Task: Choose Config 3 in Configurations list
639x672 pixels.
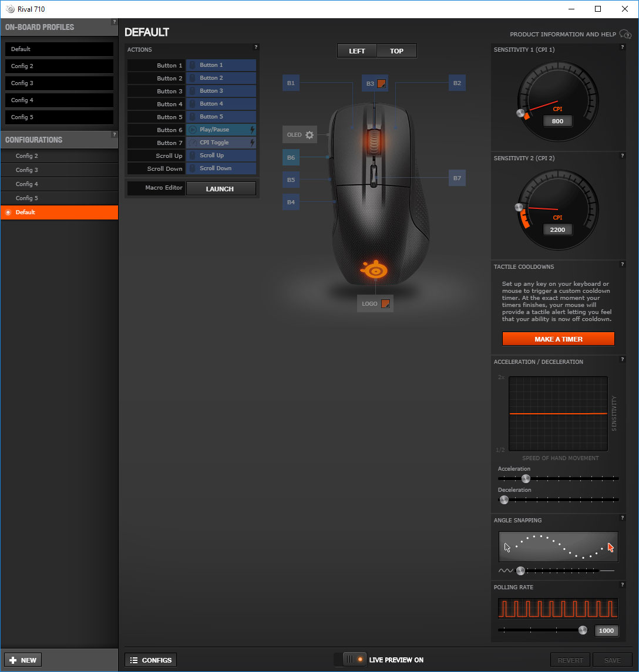Action: tap(59, 170)
